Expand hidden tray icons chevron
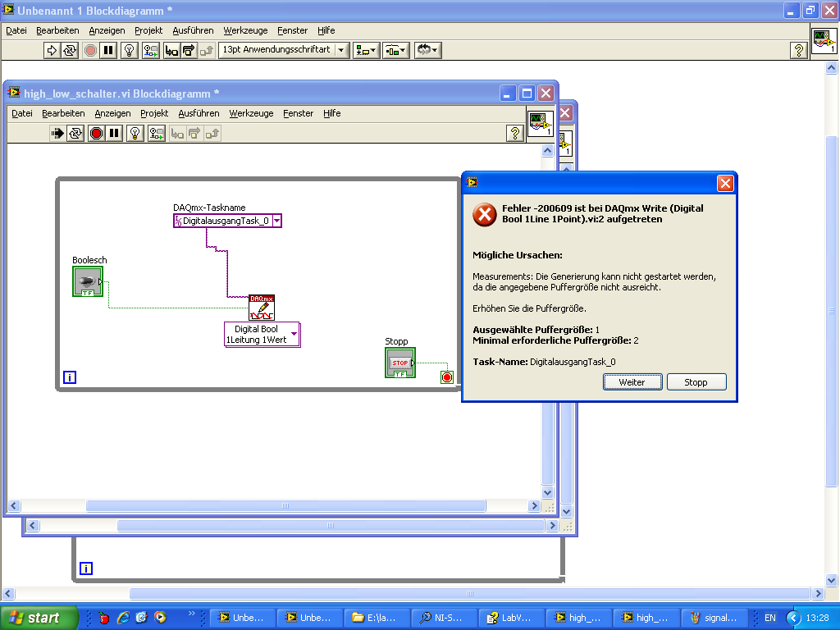Viewport: 840px width, 630px height. [x=793, y=618]
